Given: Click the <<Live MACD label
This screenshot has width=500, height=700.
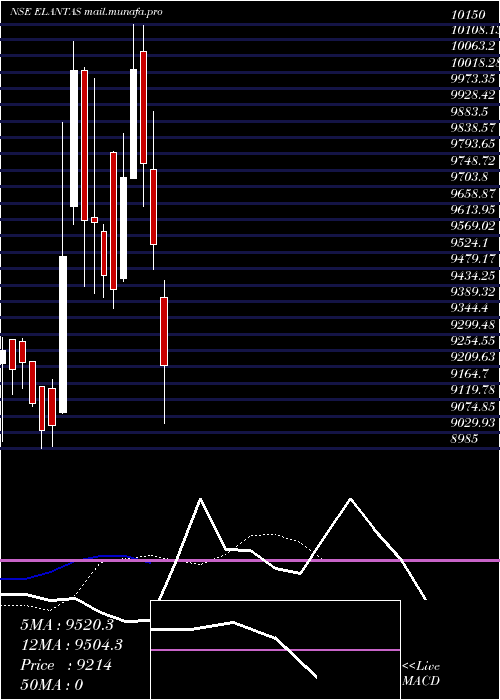Looking at the screenshot, I should click(x=421, y=674).
